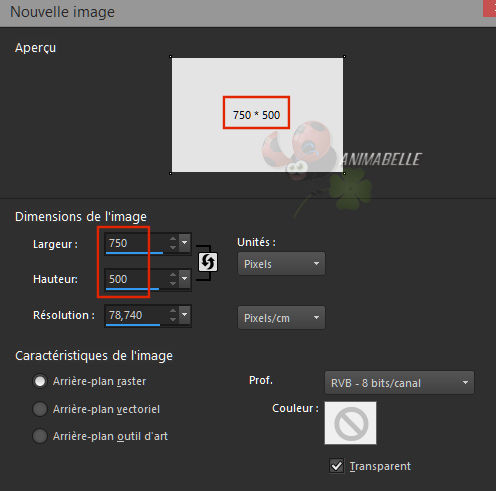Image resolution: width=496 pixels, height=491 pixels.
Task: Select Arrière-plan outil d'art radio button
Action: [x=40, y=436]
